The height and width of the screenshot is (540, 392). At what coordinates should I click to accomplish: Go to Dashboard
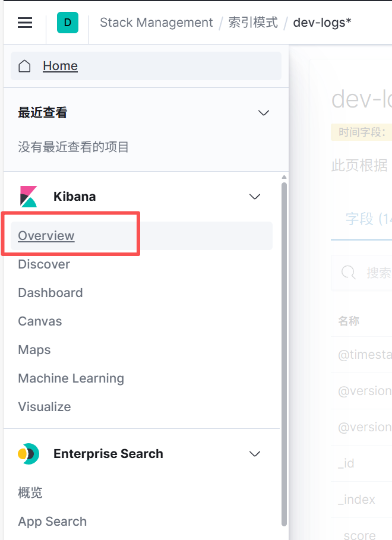(x=50, y=293)
